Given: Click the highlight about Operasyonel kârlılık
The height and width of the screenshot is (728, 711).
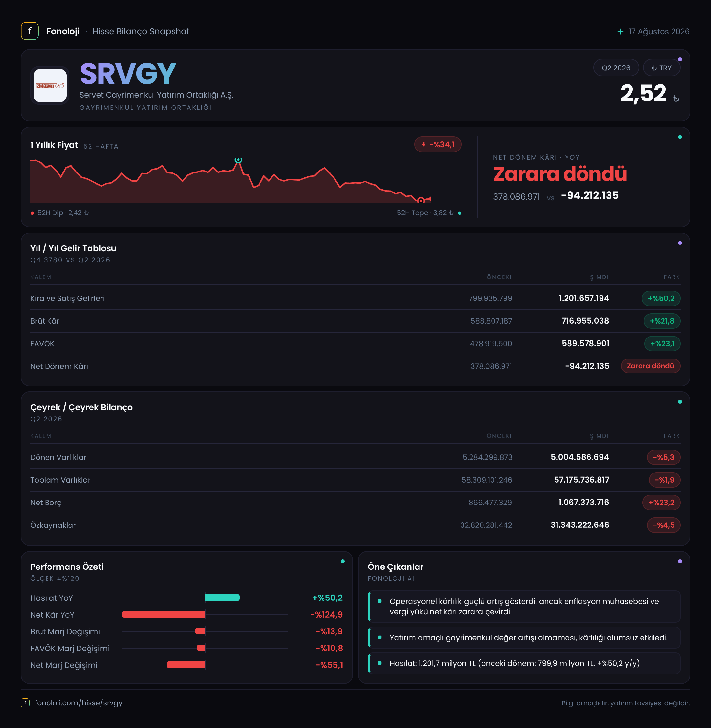Looking at the screenshot, I should pyautogui.click(x=524, y=606).
